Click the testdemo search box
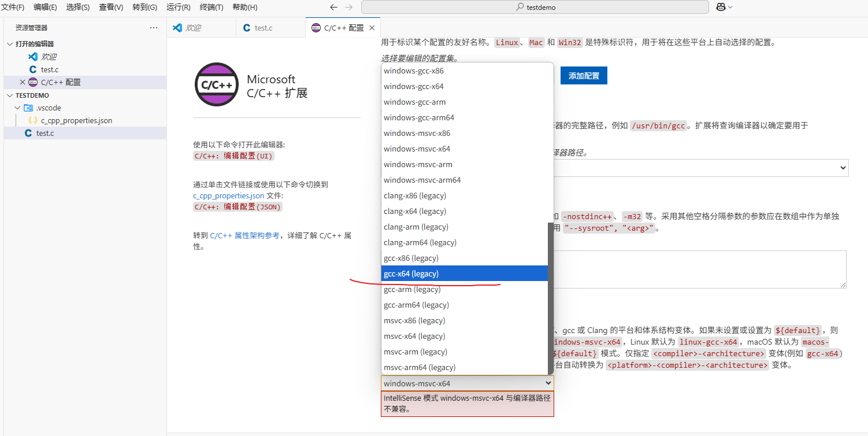Image resolution: width=868 pixels, height=436 pixels. pos(535,8)
